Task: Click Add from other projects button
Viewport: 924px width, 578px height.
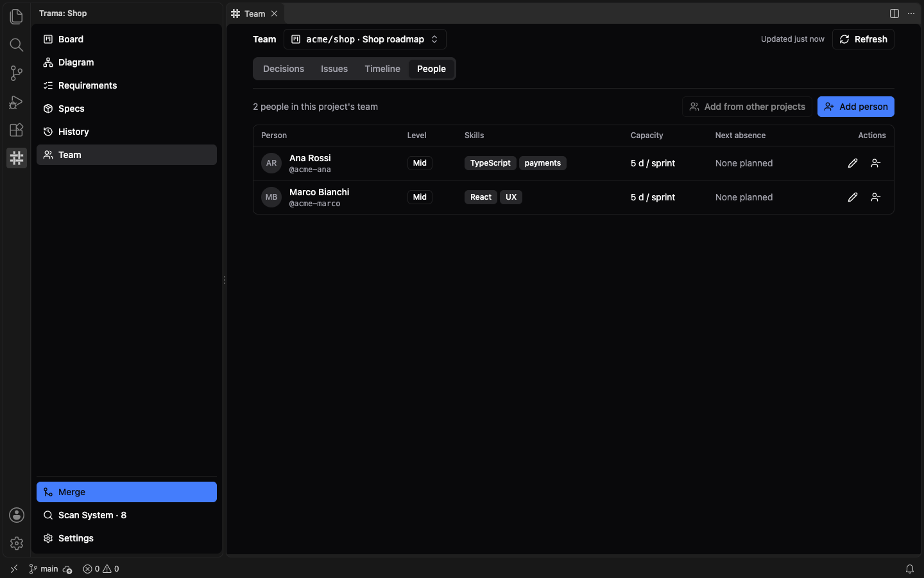Action: pos(747,107)
